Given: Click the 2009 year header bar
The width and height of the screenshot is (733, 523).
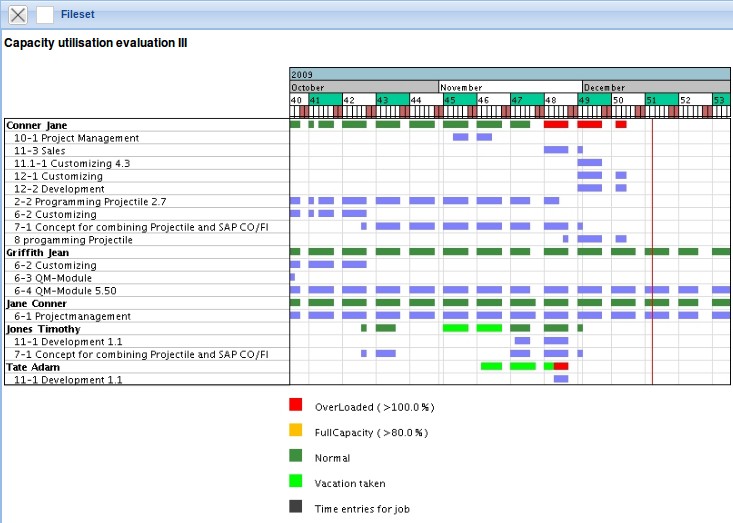Looking at the screenshot, I should click(510, 74).
